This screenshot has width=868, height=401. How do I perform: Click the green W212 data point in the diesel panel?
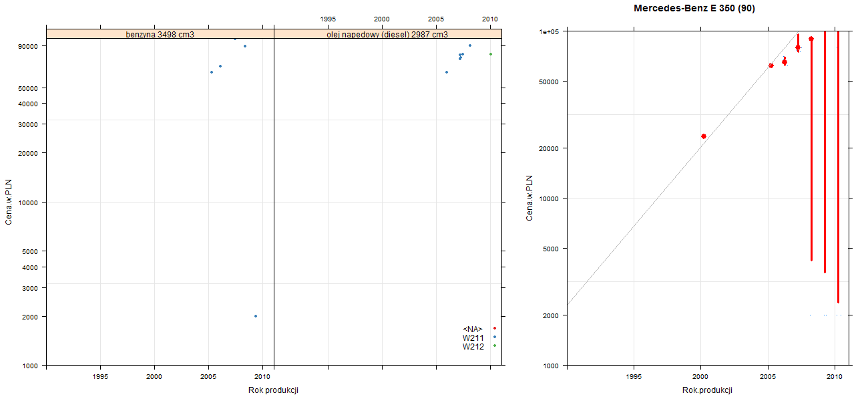491,54
